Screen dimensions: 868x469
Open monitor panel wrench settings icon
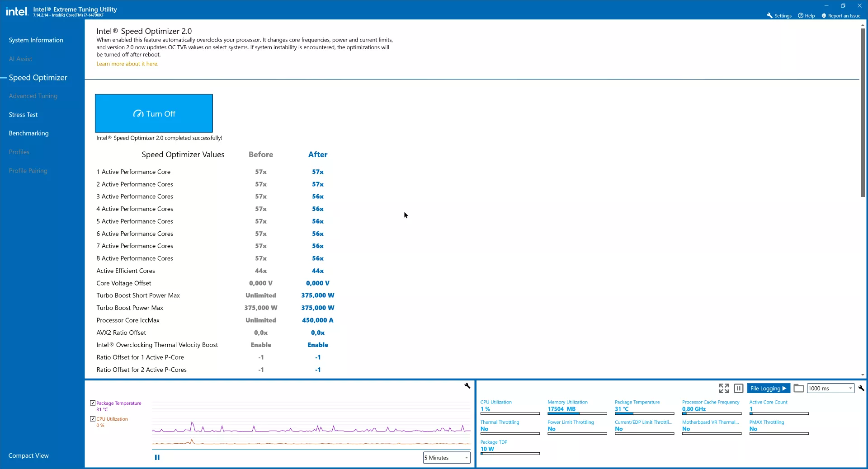(861, 388)
